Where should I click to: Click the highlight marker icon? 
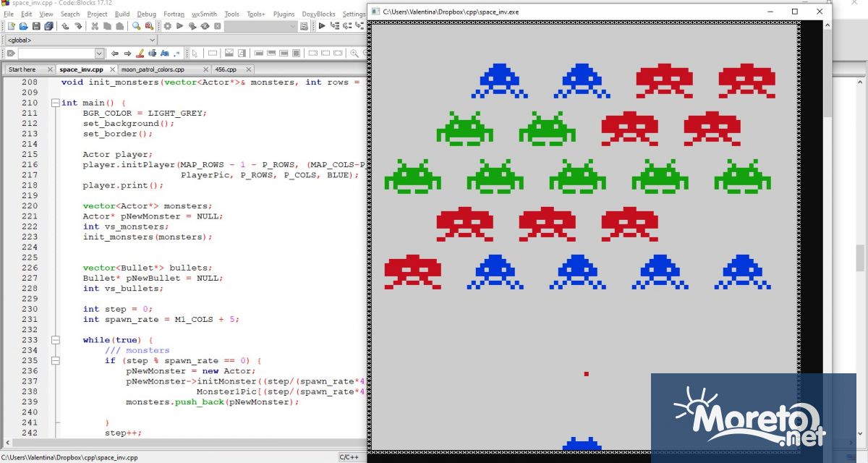(140, 54)
